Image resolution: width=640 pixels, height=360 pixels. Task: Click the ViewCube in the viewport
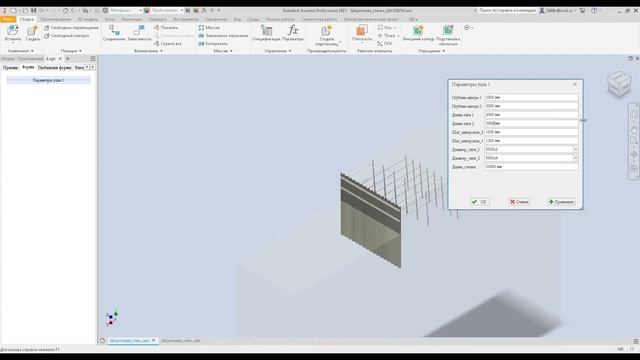619,83
